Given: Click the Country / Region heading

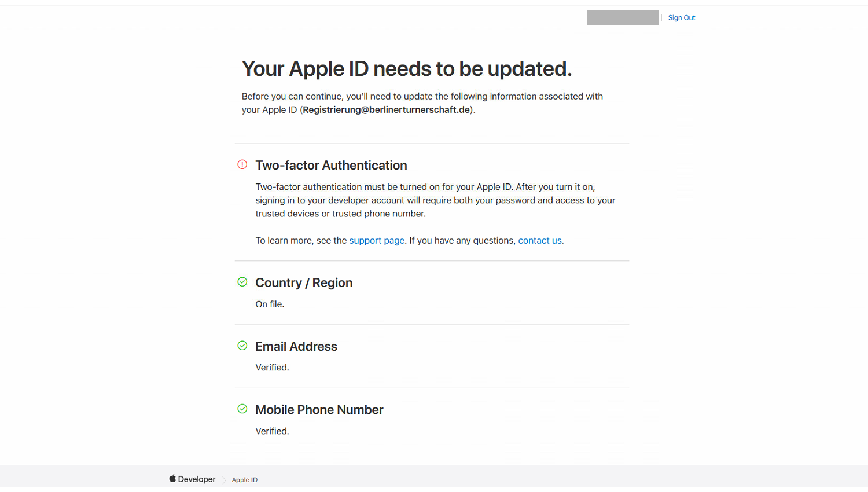Looking at the screenshot, I should click(304, 282).
